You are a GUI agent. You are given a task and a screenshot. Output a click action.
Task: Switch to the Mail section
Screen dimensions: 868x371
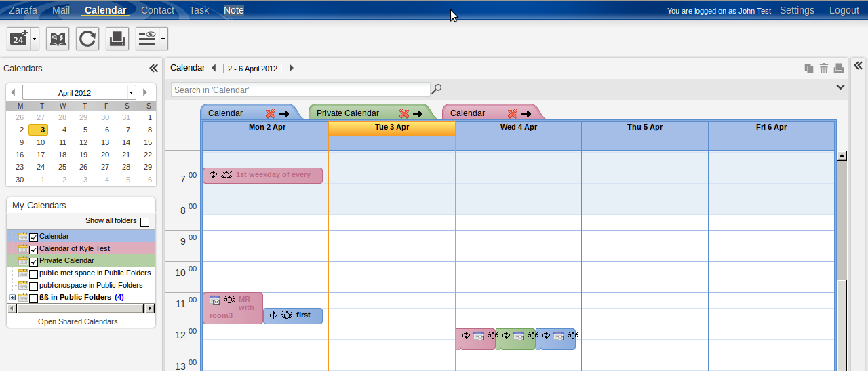pyautogui.click(x=61, y=10)
